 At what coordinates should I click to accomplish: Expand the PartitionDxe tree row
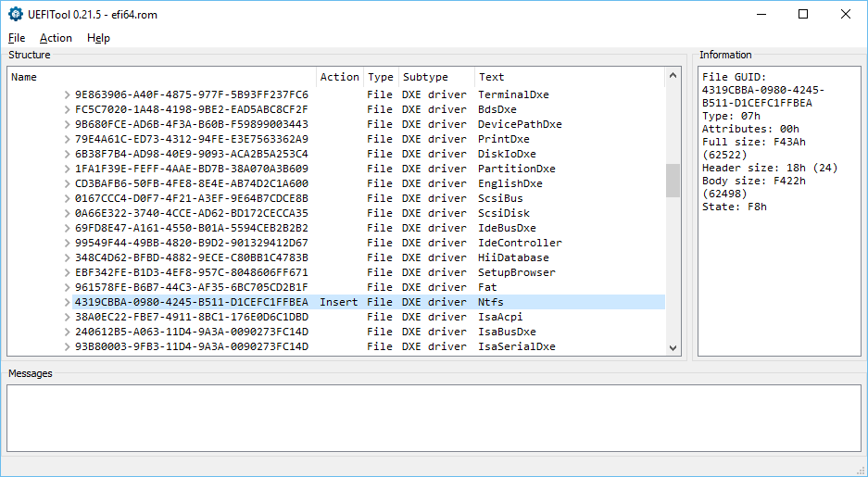coord(67,169)
